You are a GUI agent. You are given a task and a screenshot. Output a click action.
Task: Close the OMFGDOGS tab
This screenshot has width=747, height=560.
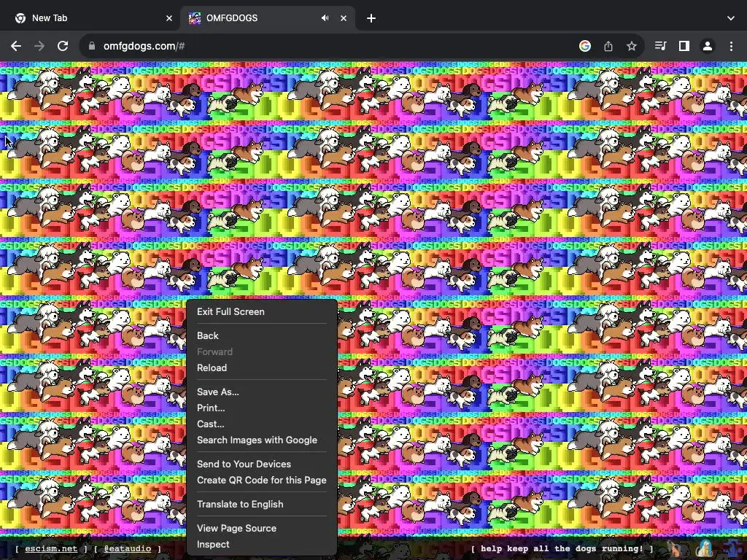pyautogui.click(x=344, y=18)
